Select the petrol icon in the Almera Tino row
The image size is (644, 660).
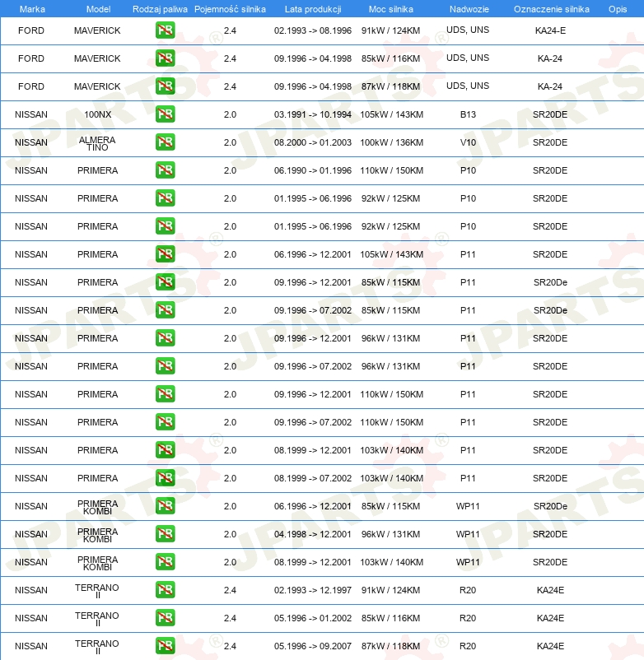(165, 142)
